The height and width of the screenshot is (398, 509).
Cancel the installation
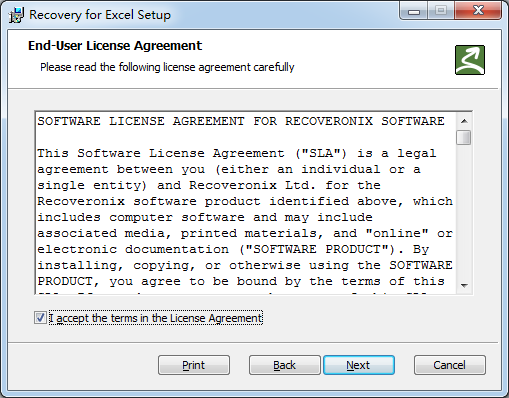[450, 365]
